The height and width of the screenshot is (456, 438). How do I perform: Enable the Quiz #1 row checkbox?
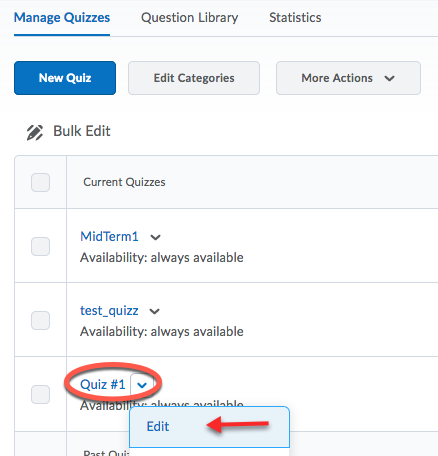[40, 394]
